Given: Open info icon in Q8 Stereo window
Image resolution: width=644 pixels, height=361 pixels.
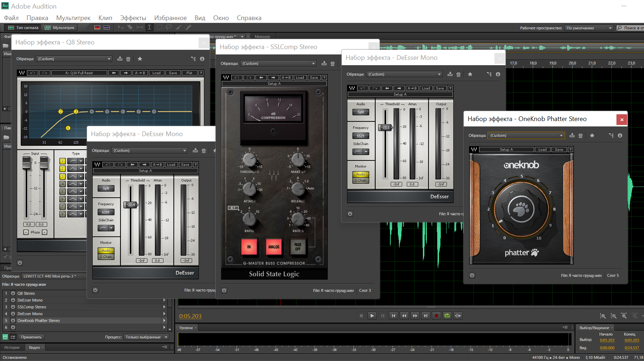Looking at the screenshot, I should coord(202,59).
